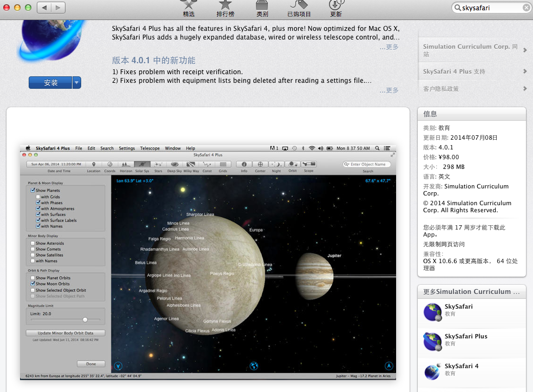The height and width of the screenshot is (392, 533).
Task: Toggle the with Phases checkbox
Action: (38, 202)
